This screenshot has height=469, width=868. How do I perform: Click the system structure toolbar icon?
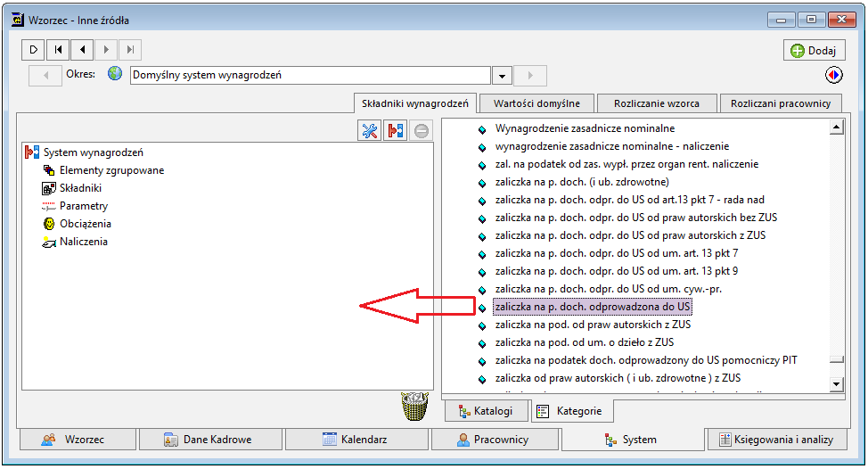[x=396, y=131]
